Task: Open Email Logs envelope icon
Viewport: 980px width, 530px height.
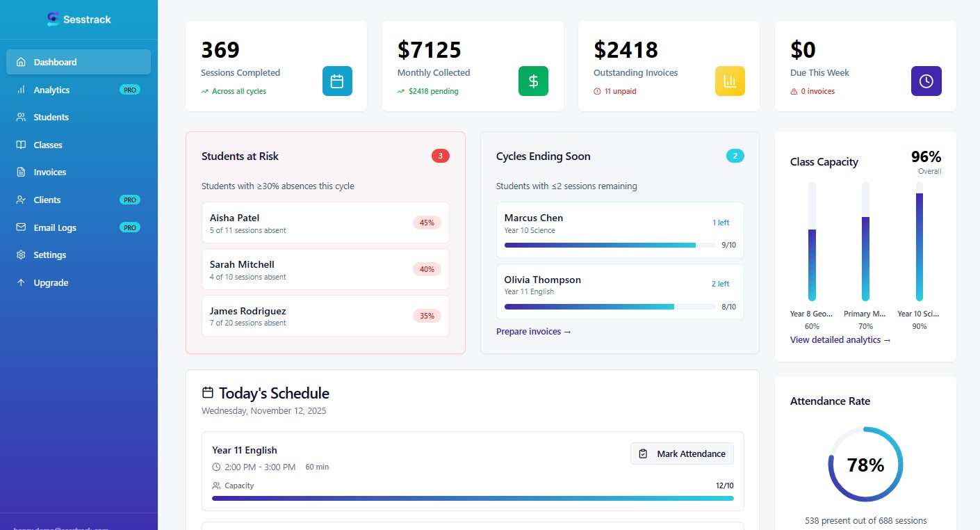Action: 21,227
